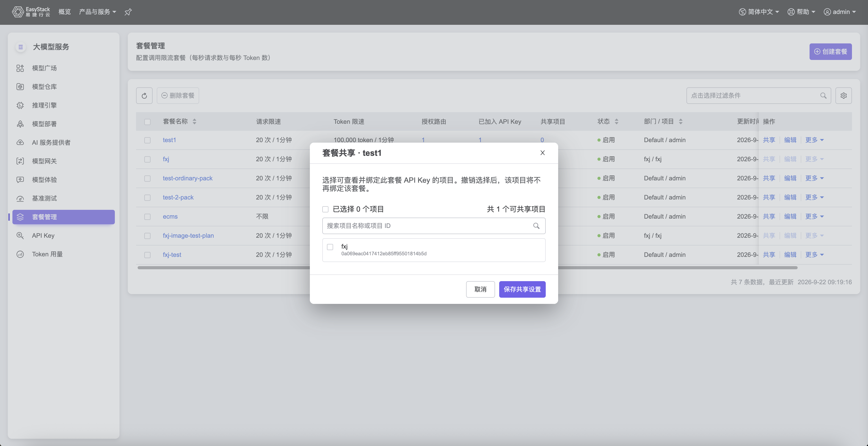Expand 更多 menu for test1 row

(814, 140)
